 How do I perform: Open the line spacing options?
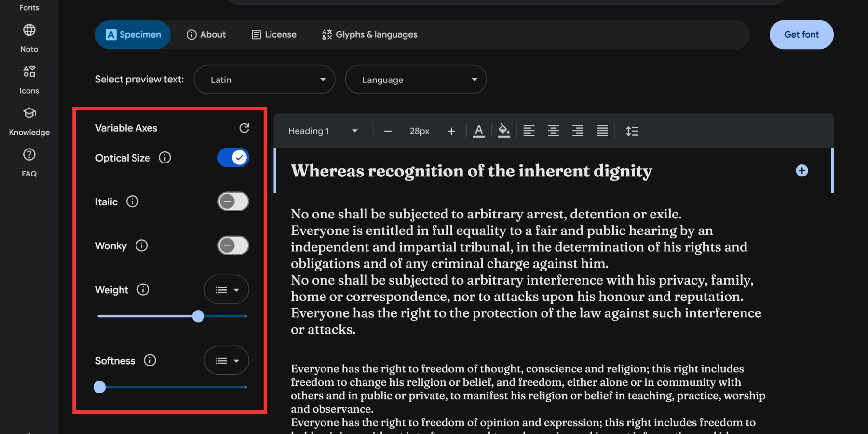pyautogui.click(x=632, y=131)
